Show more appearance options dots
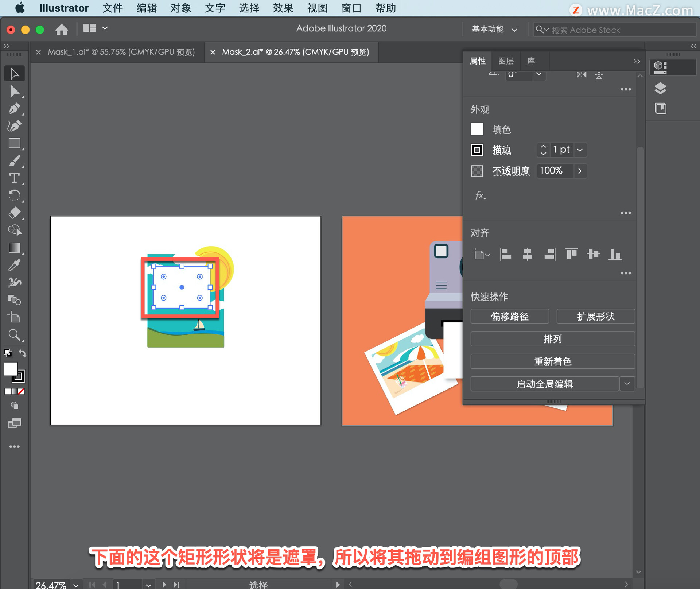Viewport: 700px width, 589px height. click(x=626, y=213)
